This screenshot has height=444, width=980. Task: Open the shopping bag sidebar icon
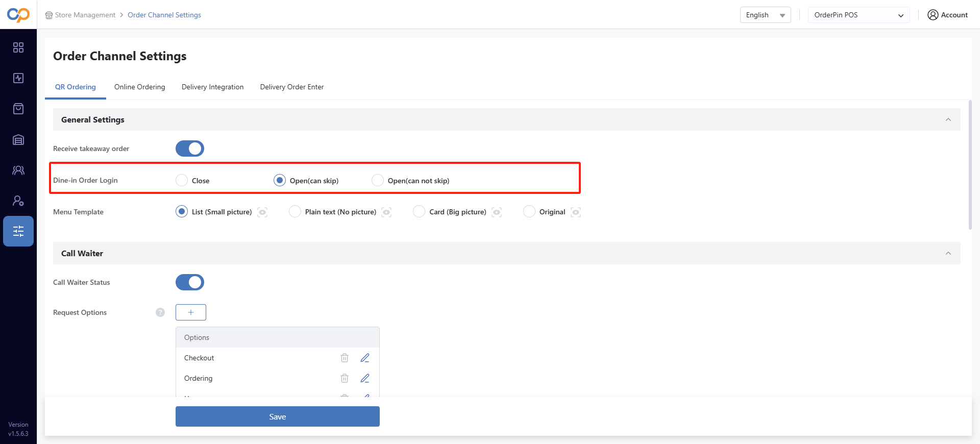click(18, 109)
